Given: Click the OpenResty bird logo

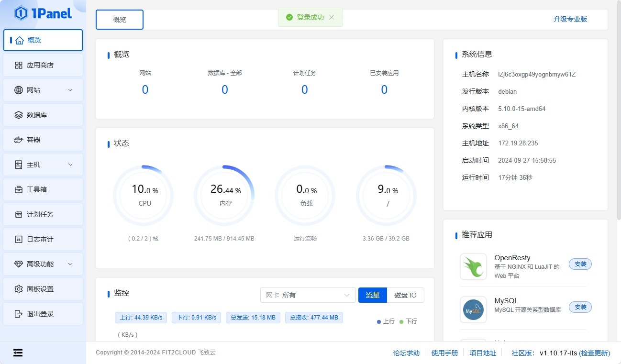Looking at the screenshot, I should [473, 266].
